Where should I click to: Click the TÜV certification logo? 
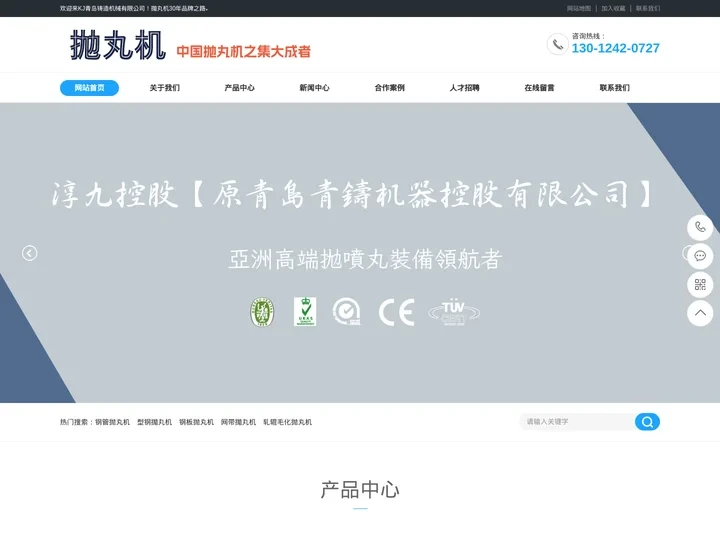click(454, 312)
